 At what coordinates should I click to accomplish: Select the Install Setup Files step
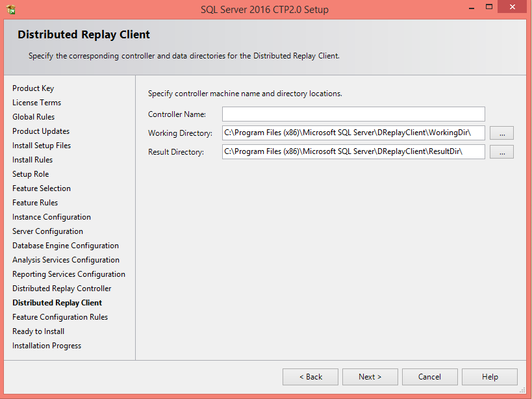(x=42, y=146)
